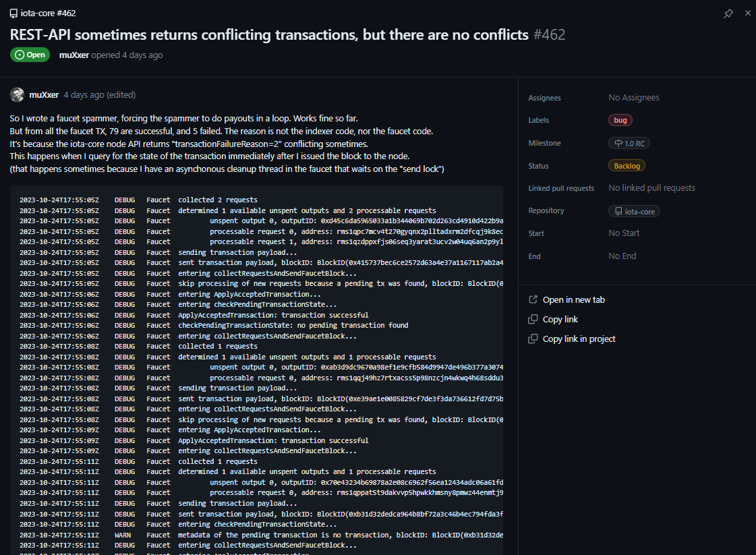The height and width of the screenshot is (555, 756).
Task: Set the Start date 'No Start'
Action: (x=624, y=233)
